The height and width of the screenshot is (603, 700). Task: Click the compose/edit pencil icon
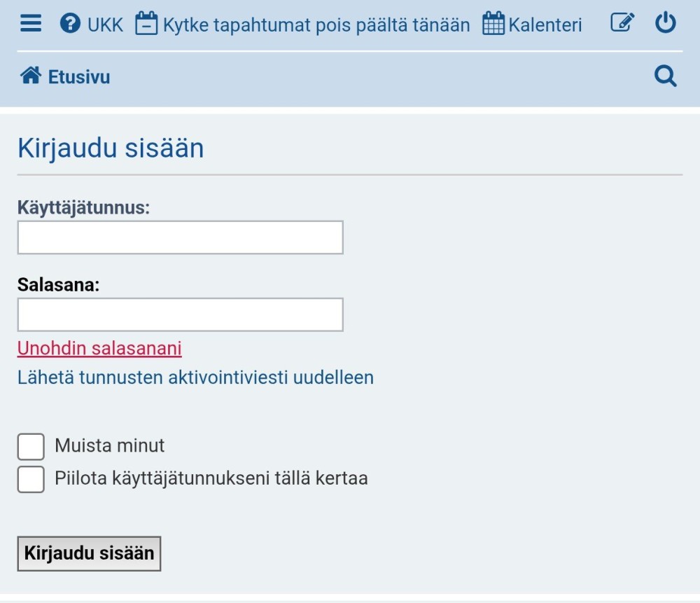tap(622, 22)
